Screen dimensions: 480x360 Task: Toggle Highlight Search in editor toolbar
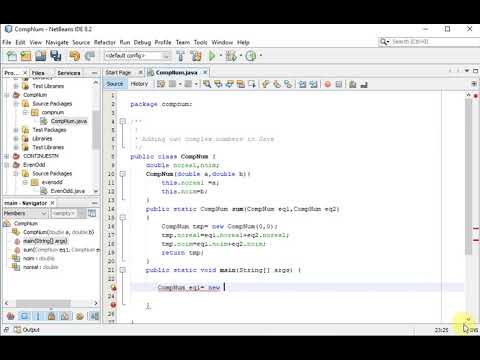(240, 84)
